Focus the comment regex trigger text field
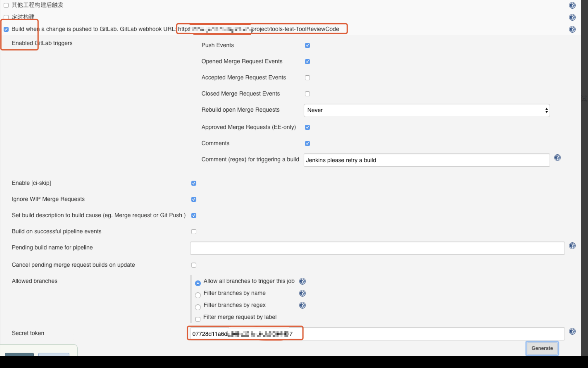588x368 pixels. point(426,160)
